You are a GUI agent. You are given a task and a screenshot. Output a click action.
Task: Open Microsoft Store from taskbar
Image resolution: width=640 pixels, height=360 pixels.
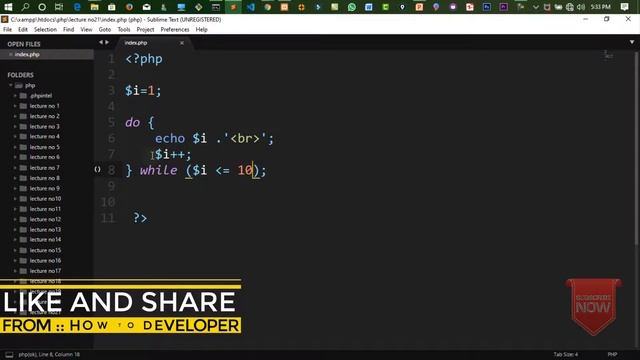coord(111,7)
